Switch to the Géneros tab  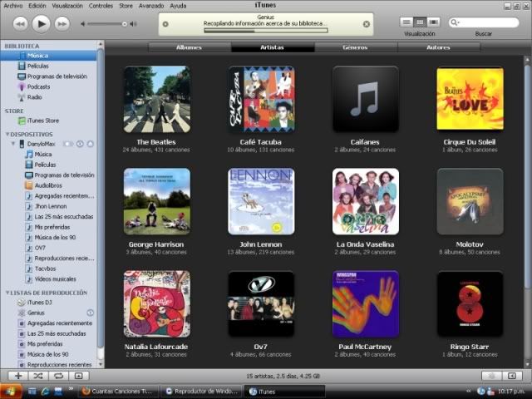pyautogui.click(x=356, y=47)
